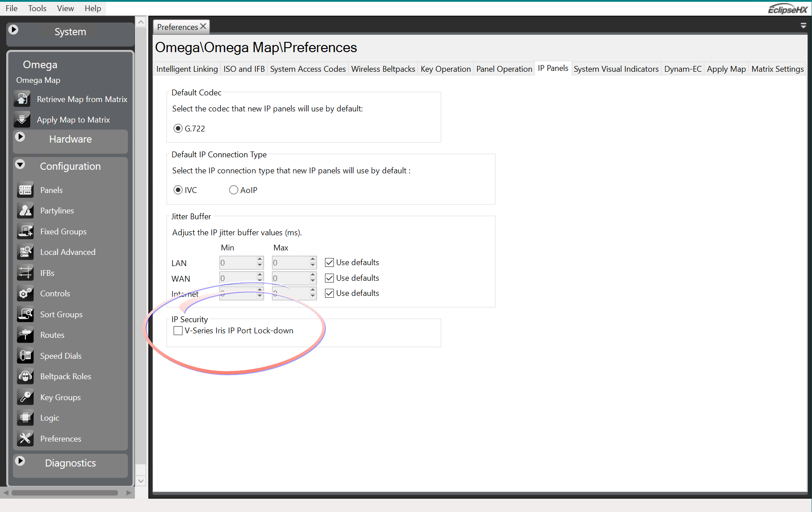Select the AoIP connection type

click(234, 190)
